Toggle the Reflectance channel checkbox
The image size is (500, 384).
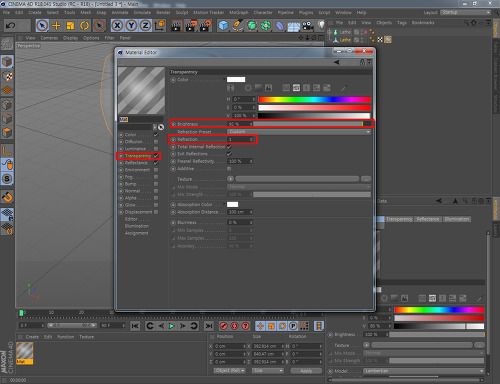click(x=156, y=163)
